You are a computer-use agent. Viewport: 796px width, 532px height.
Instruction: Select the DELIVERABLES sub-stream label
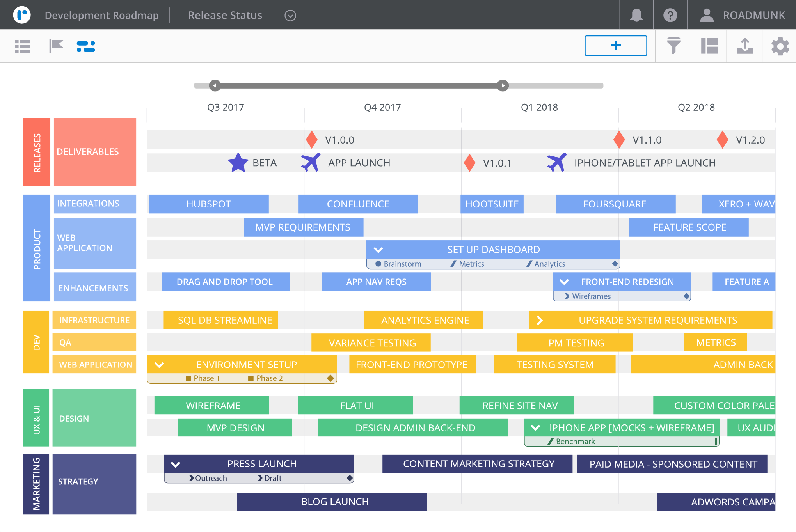click(x=95, y=152)
